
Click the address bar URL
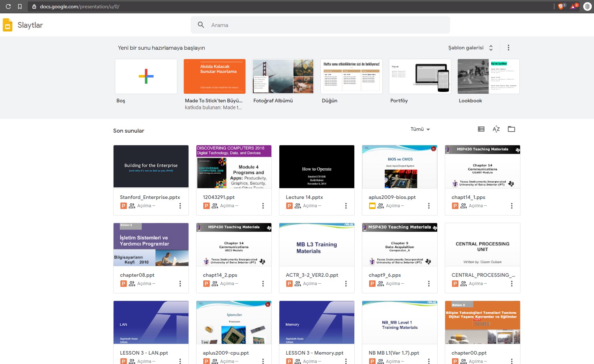coord(80,6)
